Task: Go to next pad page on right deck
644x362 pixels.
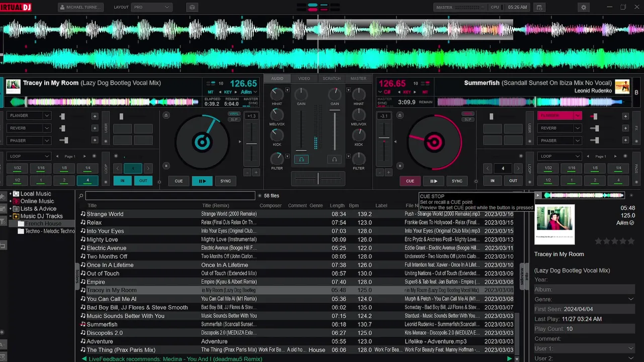Action: 615,156
